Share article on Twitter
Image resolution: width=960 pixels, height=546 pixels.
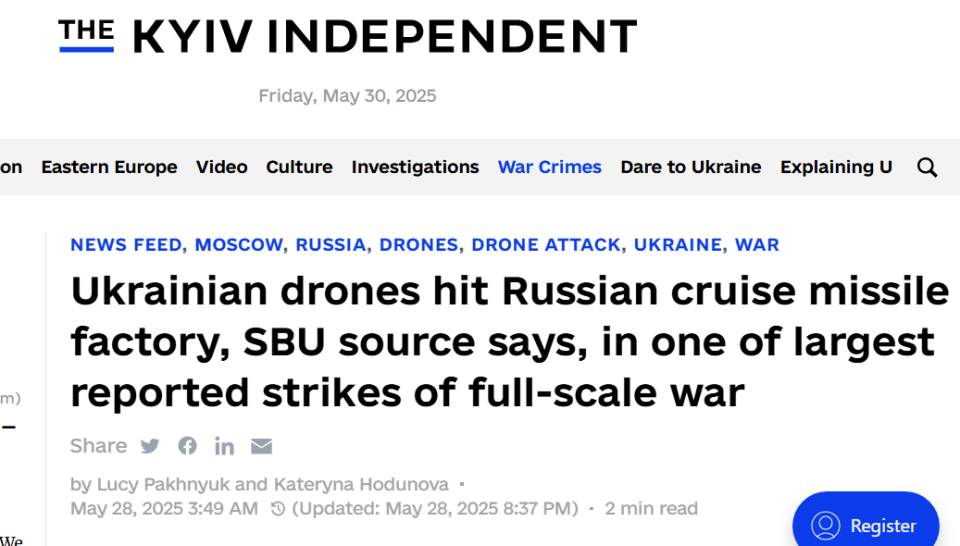pos(149,446)
